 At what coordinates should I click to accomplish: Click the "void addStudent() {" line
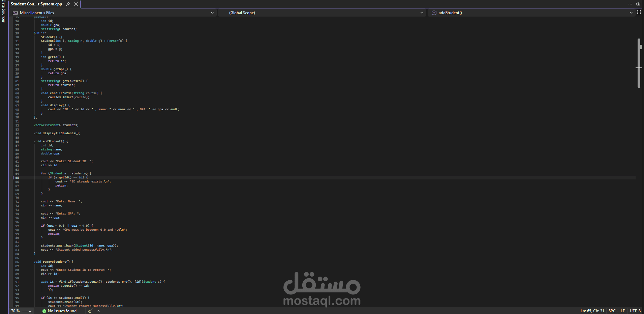click(51, 141)
